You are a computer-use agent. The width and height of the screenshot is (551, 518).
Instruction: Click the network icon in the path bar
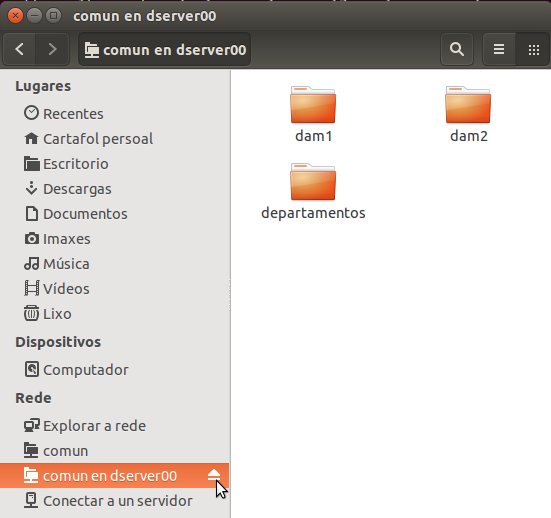point(92,50)
